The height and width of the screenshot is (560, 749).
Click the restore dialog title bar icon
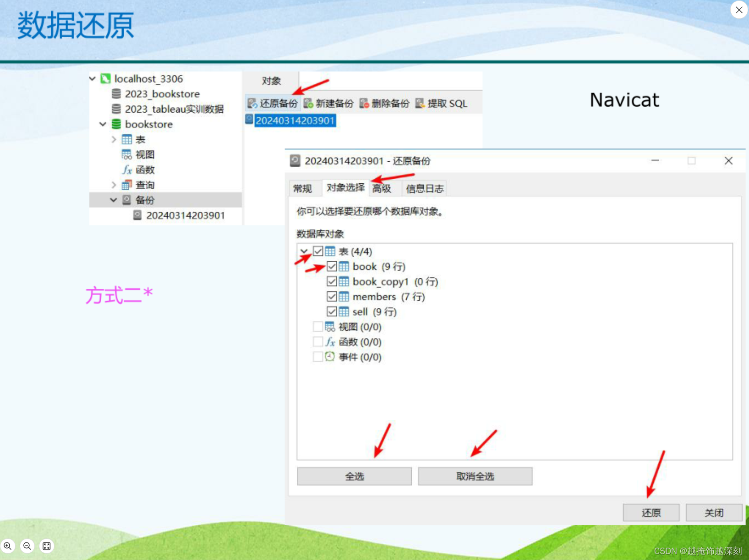(295, 161)
